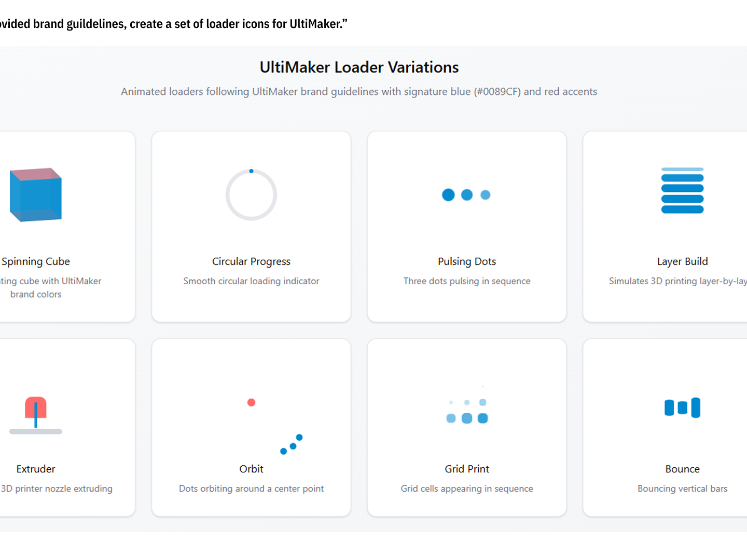Click the red extruder nozzle loader
The height and width of the screenshot is (560, 747).
point(36,410)
